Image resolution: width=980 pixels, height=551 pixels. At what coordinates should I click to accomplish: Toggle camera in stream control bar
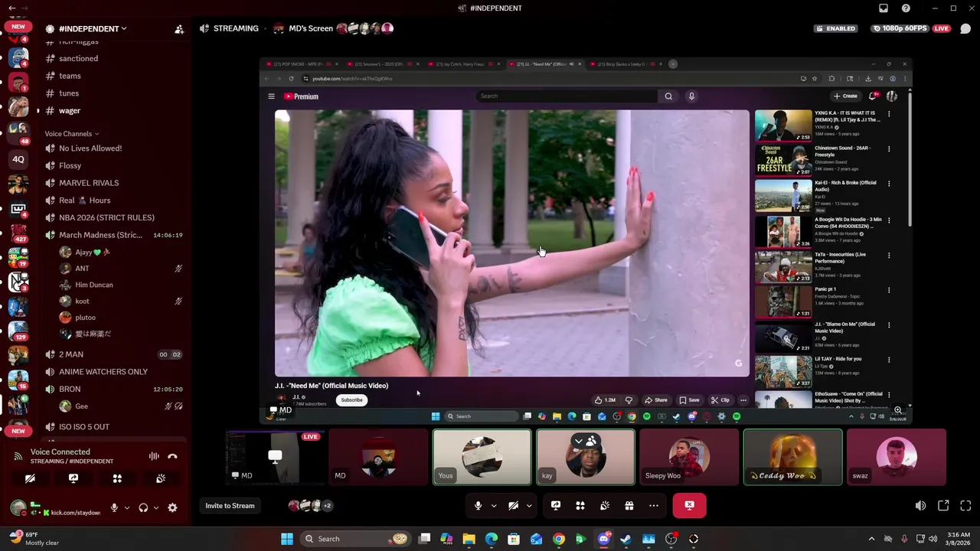[x=513, y=506]
